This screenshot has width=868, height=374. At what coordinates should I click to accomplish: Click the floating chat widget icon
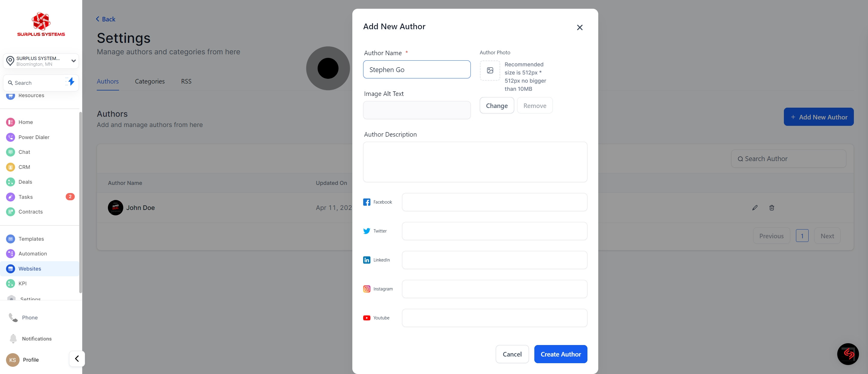click(848, 354)
